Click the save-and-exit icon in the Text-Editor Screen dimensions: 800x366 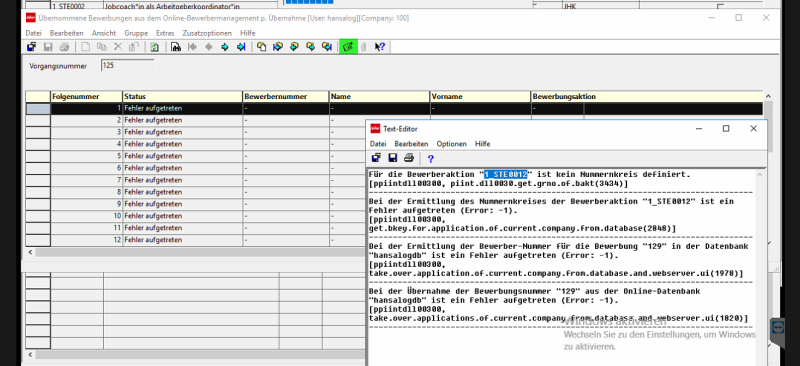point(377,158)
